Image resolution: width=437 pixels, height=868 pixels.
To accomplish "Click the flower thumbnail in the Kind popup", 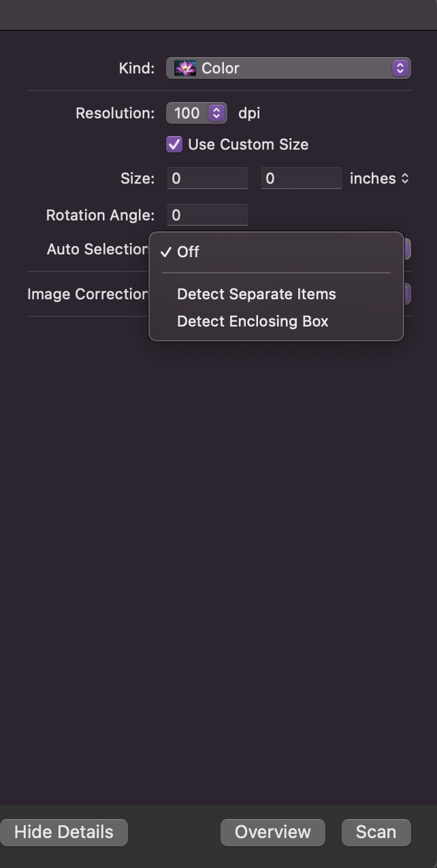I will tap(184, 68).
